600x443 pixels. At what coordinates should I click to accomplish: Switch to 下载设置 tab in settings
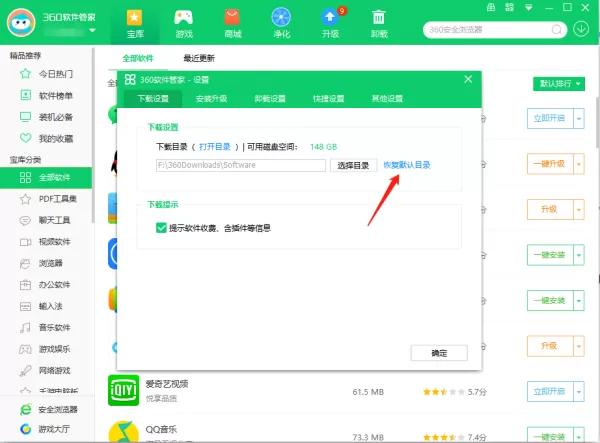[153, 99]
